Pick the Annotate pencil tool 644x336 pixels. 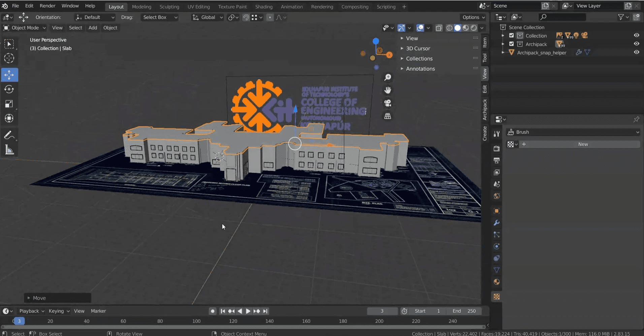coord(9,135)
